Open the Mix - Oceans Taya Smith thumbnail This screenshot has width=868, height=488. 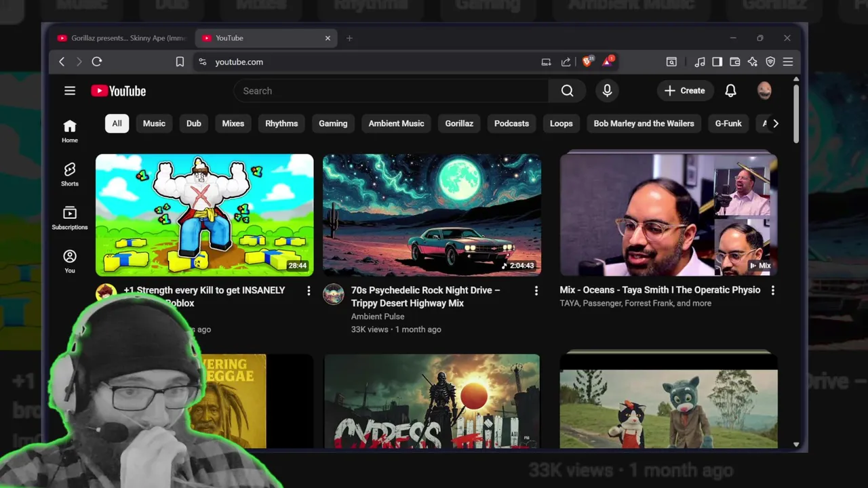pos(669,215)
